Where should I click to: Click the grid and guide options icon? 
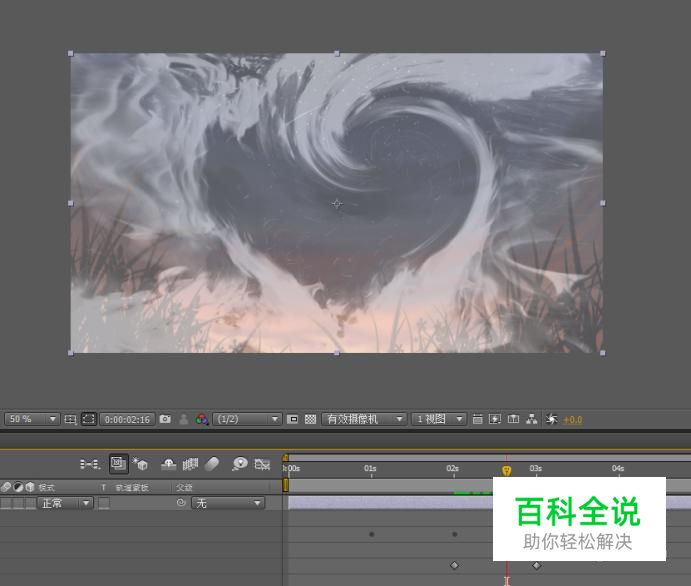click(x=70, y=419)
